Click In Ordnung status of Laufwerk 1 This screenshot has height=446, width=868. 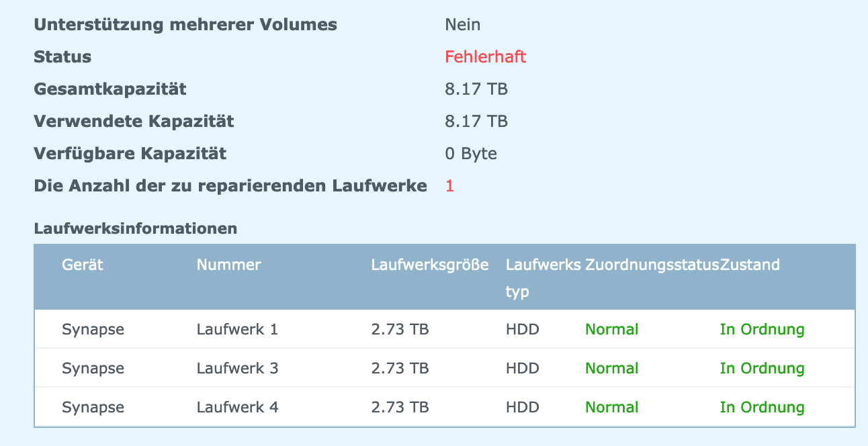[762, 329]
